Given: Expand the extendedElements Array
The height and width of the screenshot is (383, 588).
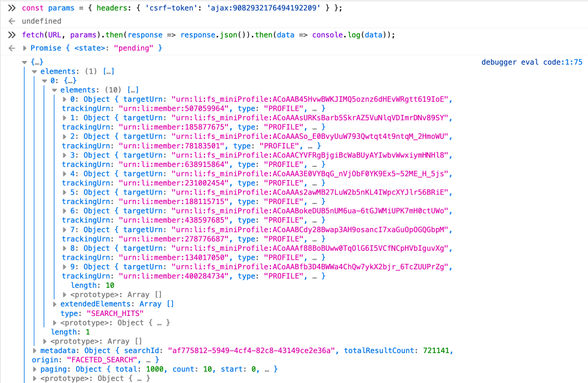Looking at the screenshot, I should 55,304.
